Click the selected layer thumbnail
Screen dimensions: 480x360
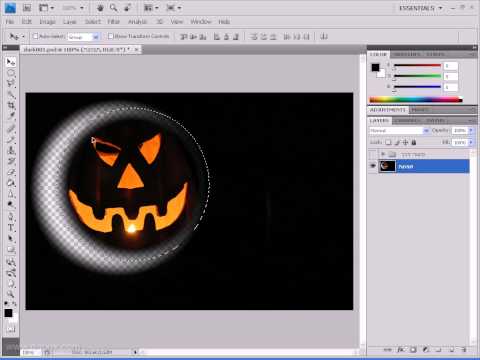[x=387, y=166]
